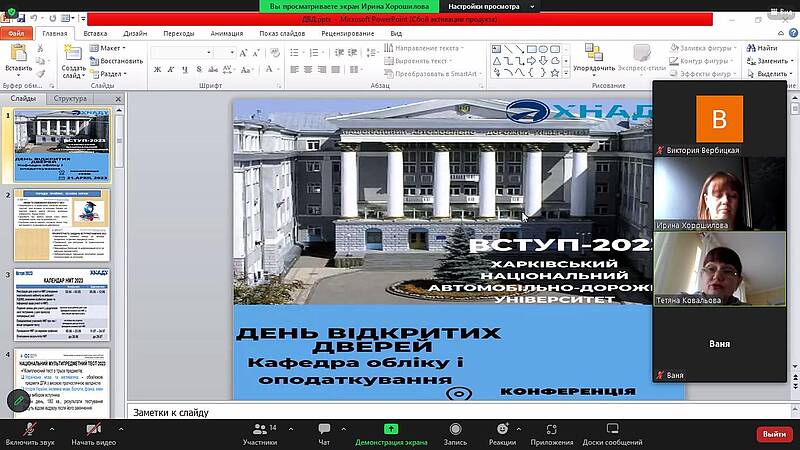
Task: Open Доски сообщений whiteboards
Action: click(612, 435)
